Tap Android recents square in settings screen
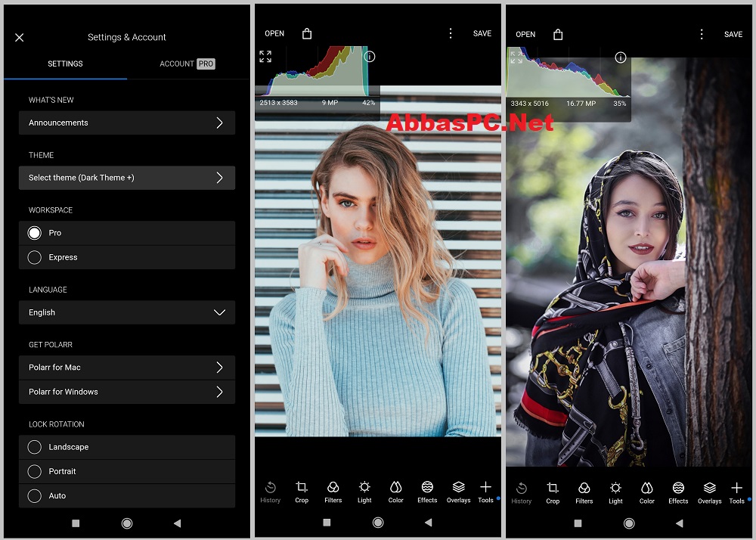 [76, 523]
